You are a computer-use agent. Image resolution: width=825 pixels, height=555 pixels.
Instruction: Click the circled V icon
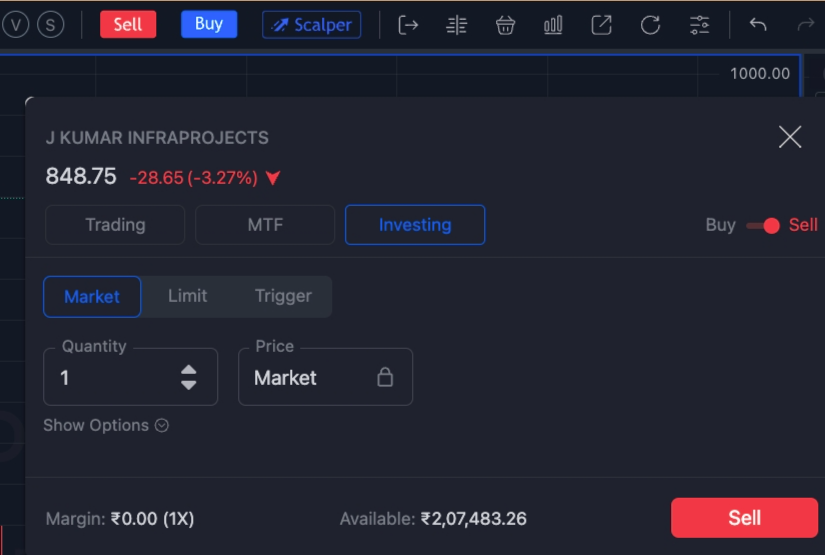pyautogui.click(x=15, y=25)
